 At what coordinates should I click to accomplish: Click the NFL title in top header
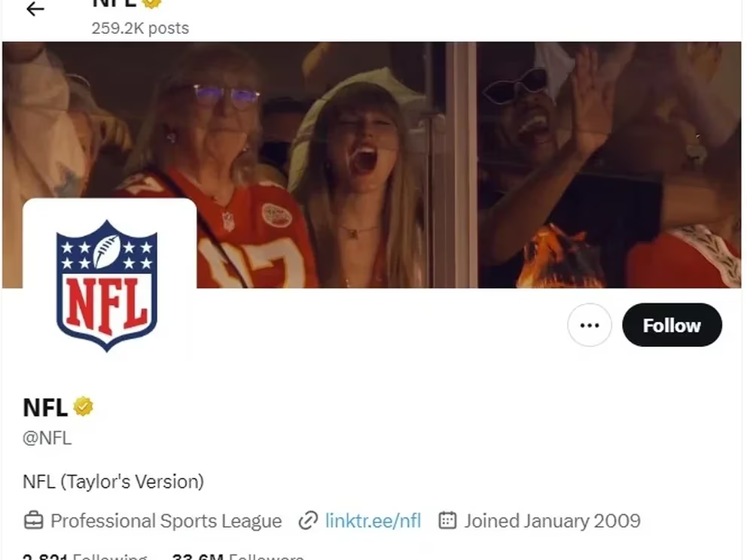click(113, 3)
